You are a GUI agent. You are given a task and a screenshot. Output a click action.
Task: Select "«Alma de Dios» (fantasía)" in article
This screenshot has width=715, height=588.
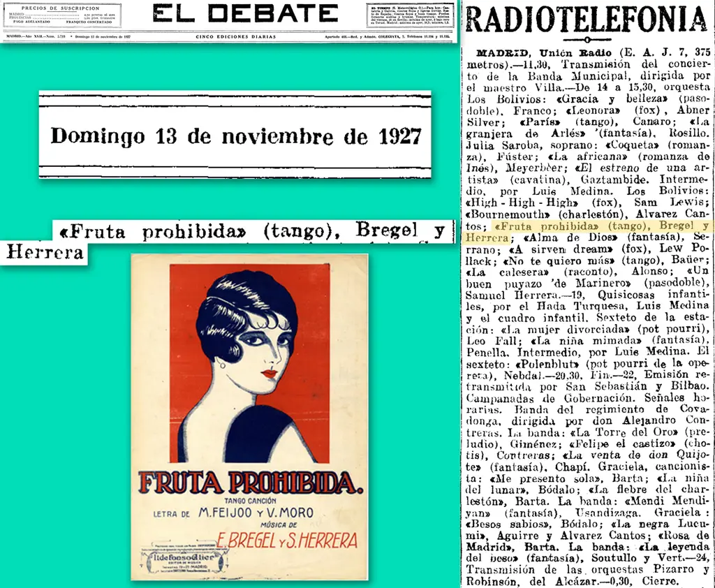[605, 237]
